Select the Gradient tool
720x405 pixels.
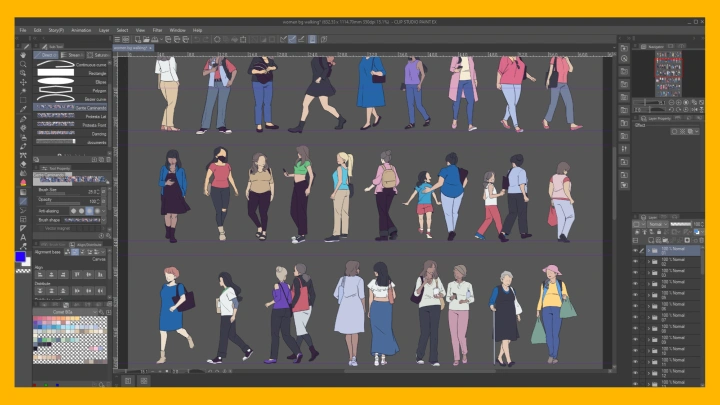(23, 192)
